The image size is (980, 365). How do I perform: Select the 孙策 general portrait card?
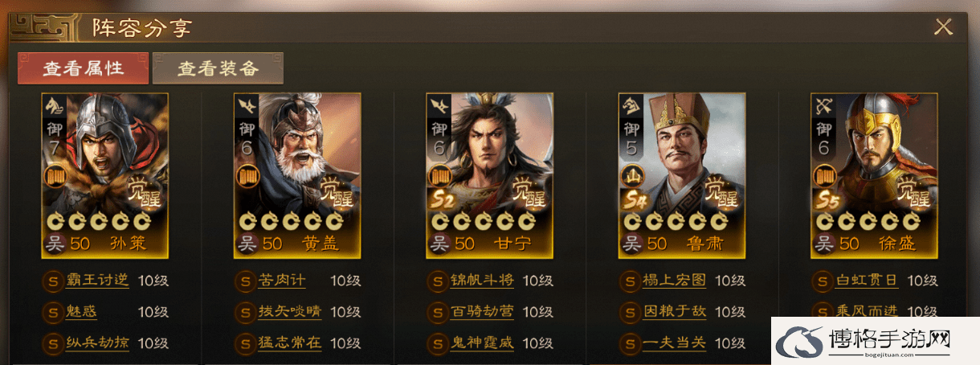click(105, 175)
